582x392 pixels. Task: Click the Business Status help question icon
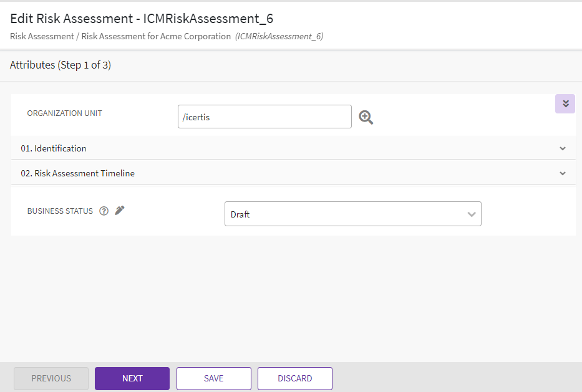[104, 211]
